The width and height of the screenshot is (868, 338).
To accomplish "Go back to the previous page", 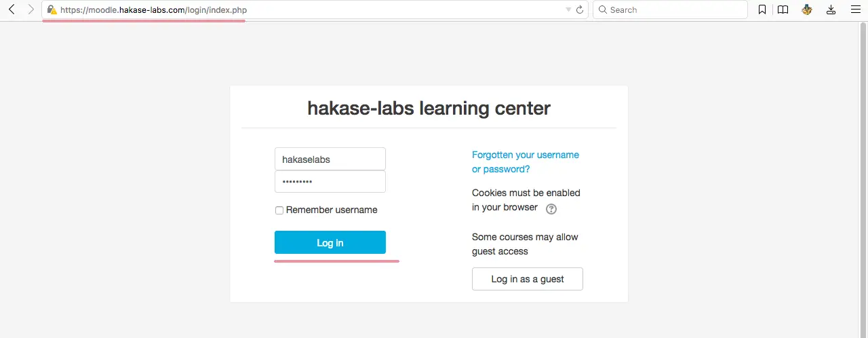I will point(12,10).
